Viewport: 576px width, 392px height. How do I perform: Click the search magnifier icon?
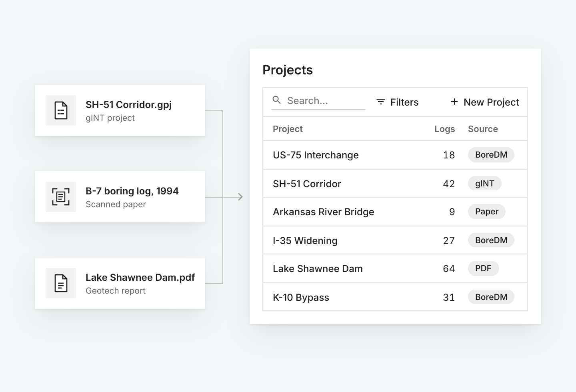[276, 100]
